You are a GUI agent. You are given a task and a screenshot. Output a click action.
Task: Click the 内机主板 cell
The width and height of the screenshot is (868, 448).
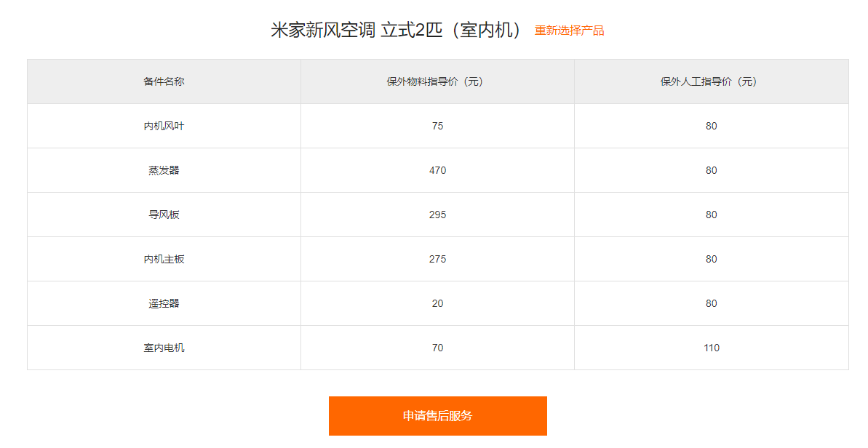pyautogui.click(x=162, y=259)
